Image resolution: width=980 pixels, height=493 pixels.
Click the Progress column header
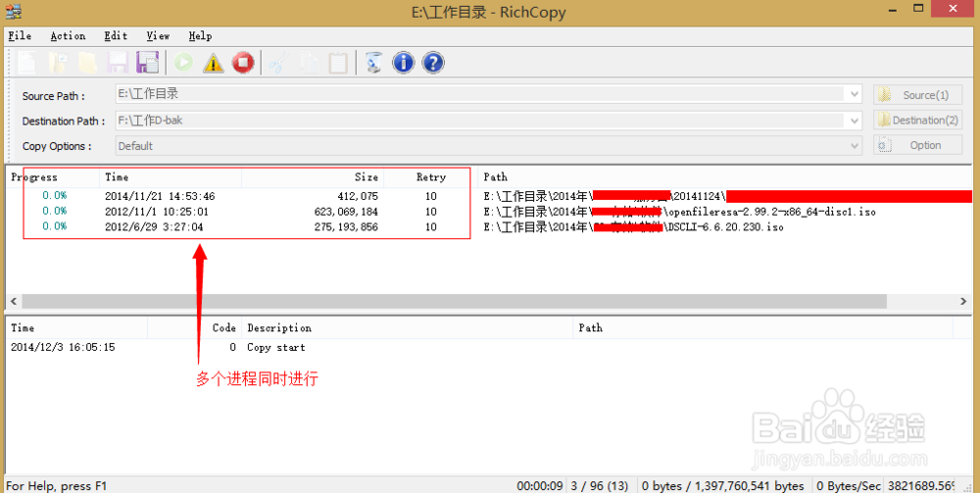53,177
